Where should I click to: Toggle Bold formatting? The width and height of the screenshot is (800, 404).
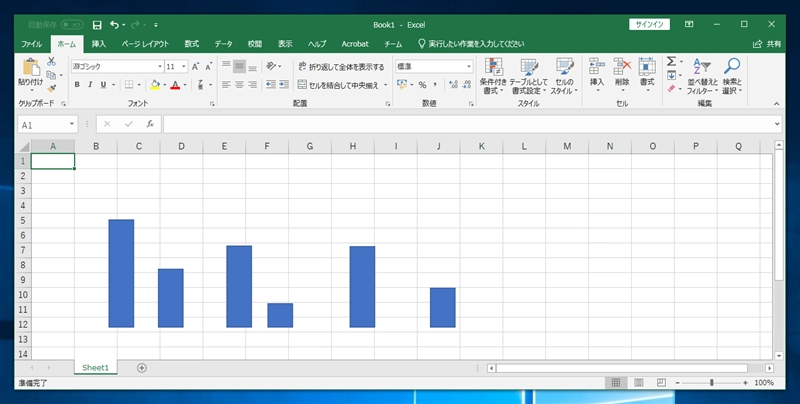[x=76, y=85]
